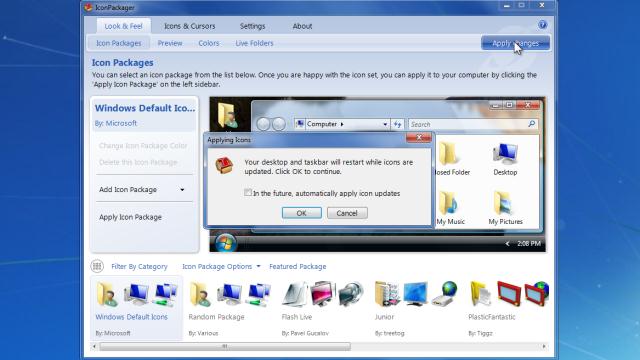640x360 pixels.
Task: Click Cancel in the Applying Icons dialog
Action: [x=347, y=213]
